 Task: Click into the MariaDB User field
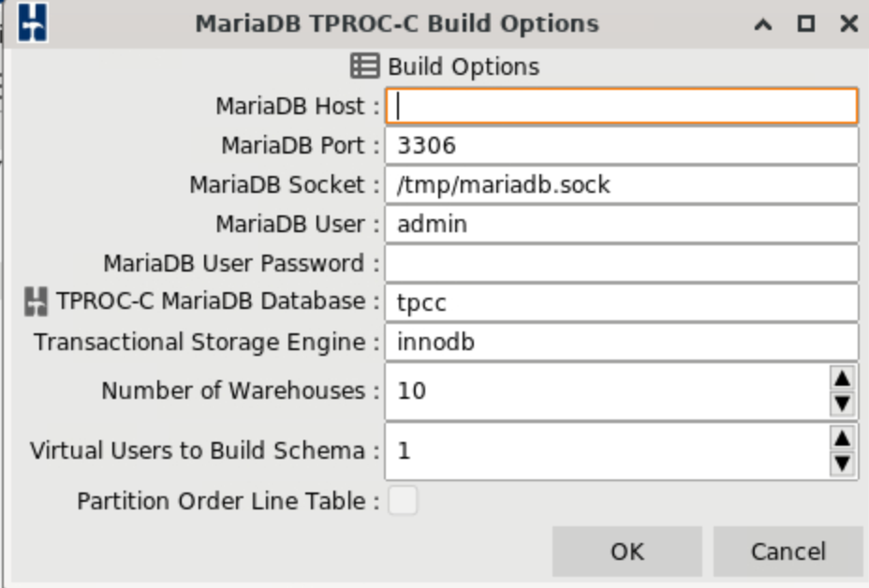(x=622, y=224)
